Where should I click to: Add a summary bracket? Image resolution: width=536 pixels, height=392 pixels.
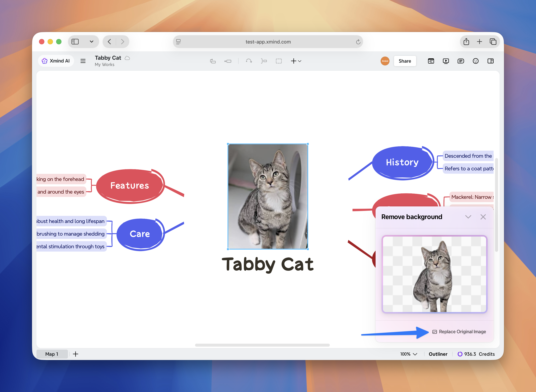264,61
